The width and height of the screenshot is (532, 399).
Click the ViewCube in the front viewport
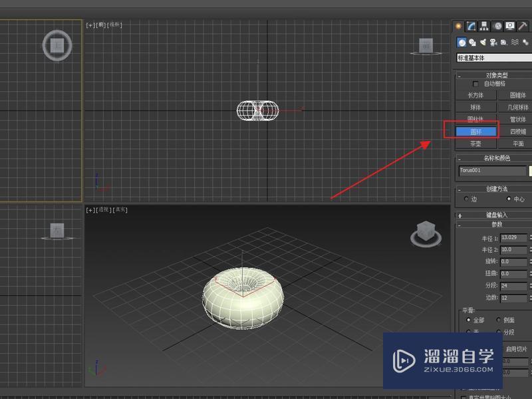coord(426,46)
